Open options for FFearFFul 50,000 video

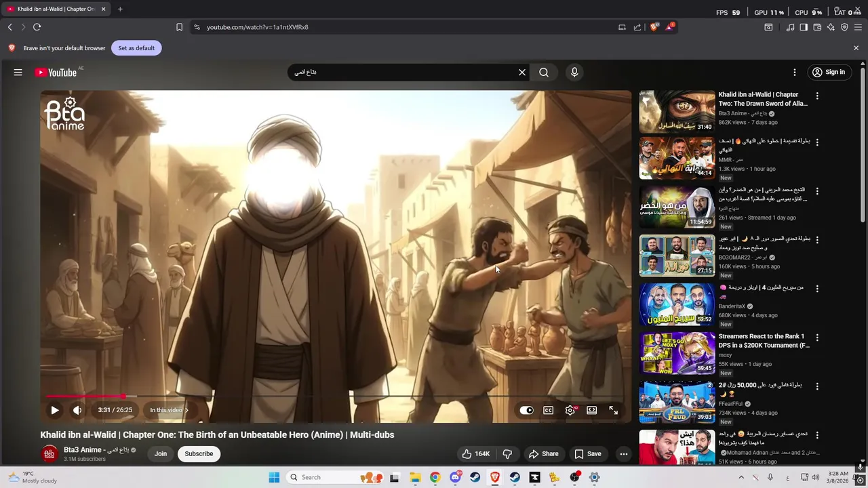[x=817, y=386]
